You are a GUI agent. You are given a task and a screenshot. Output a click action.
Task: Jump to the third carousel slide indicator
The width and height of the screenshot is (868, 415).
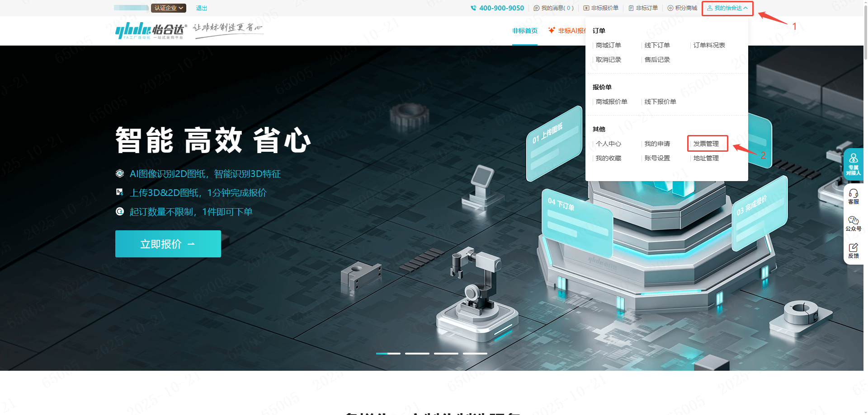446,353
